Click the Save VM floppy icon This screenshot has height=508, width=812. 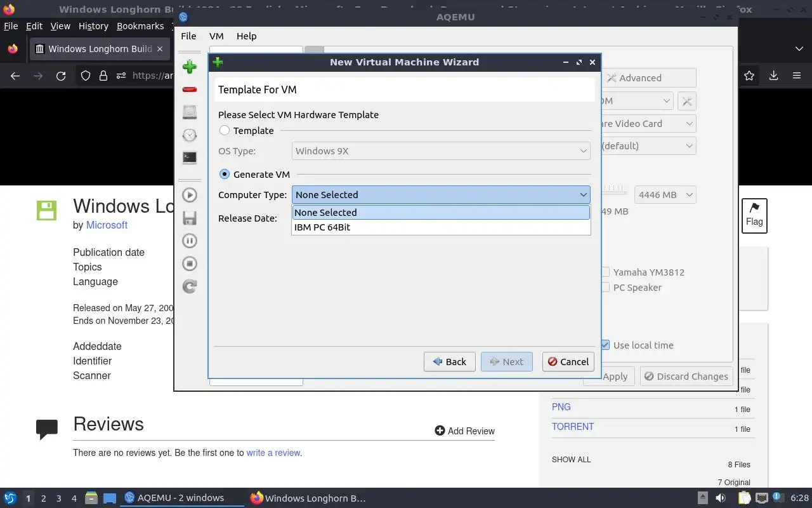[189, 218]
